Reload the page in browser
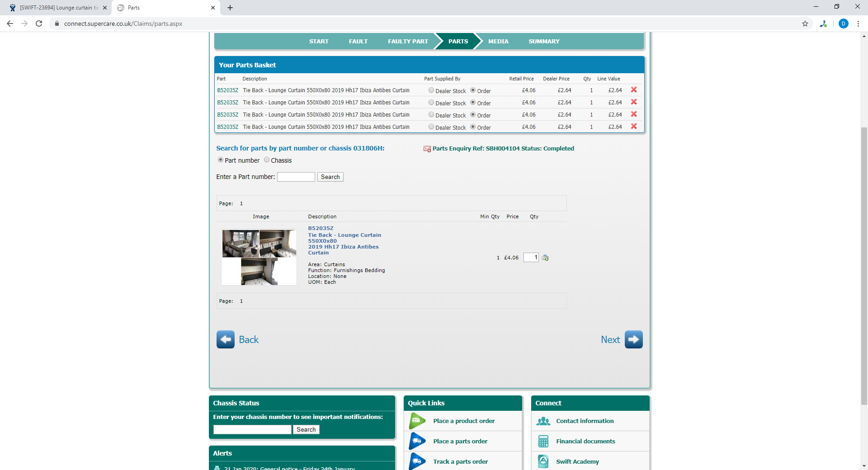868x470 pixels. (x=39, y=23)
